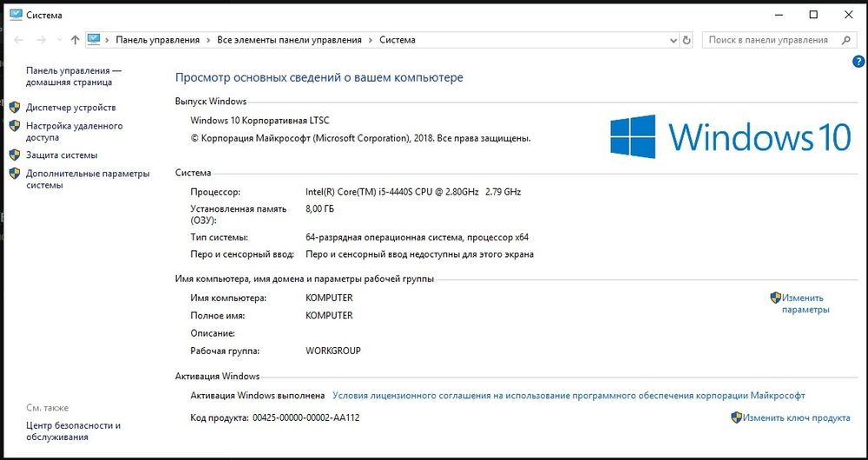The image size is (868, 460).
Task: Click shield icon beside 'Настройка удаленного доступа'
Action: tap(15, 126)
